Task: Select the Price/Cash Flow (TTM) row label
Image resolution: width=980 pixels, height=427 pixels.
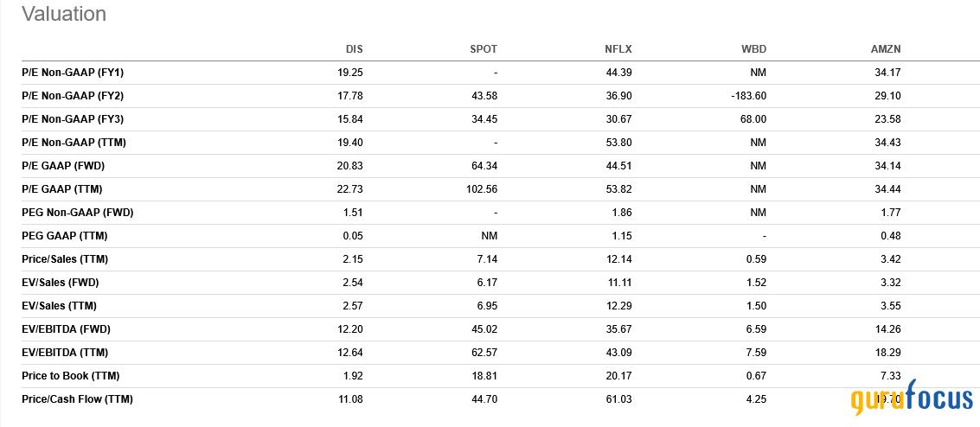Action: tap(77, 399)
